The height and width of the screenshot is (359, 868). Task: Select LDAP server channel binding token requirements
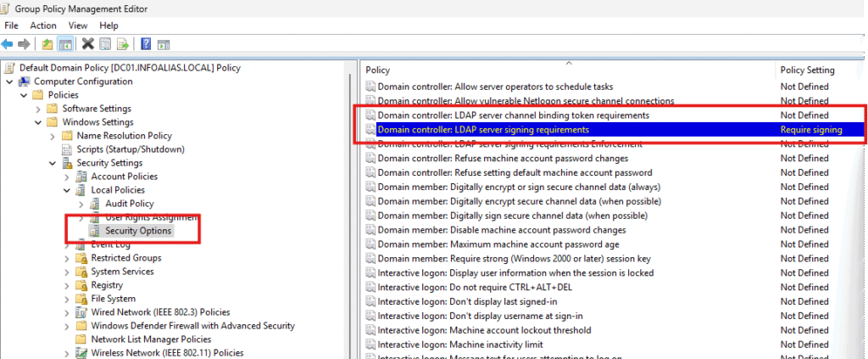point(513,115)
